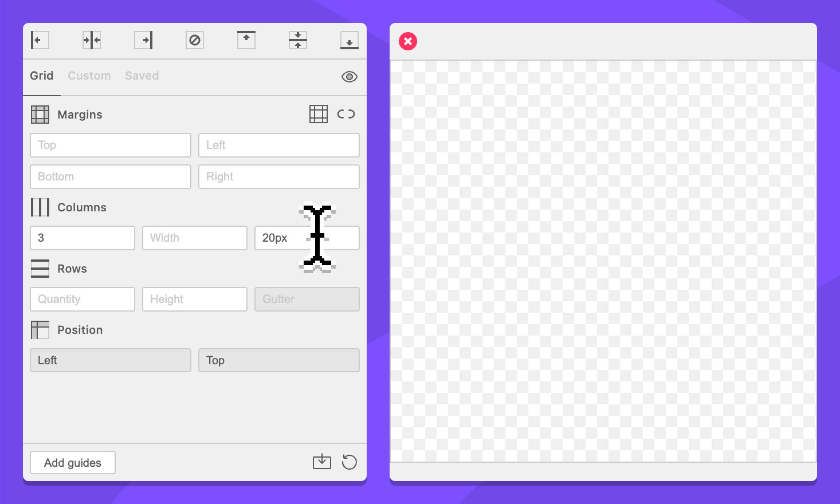The width and height of the screenshot is (840, 504).
Task: Add guide to right edge
Action: 143,40
